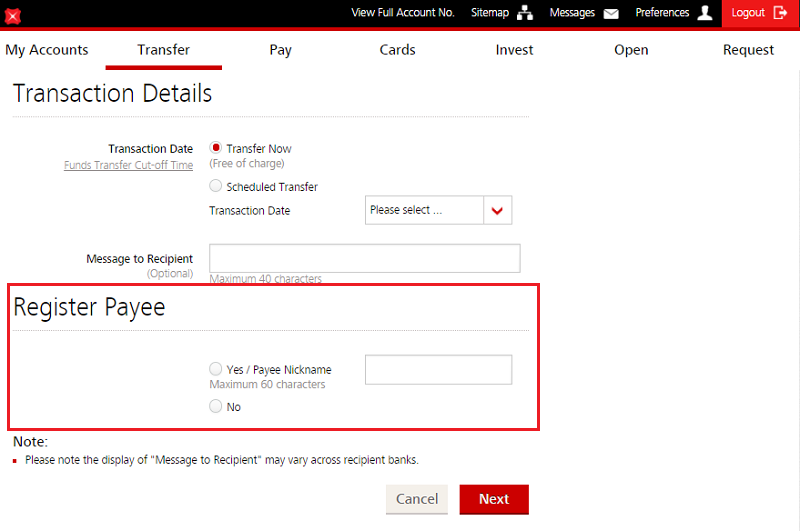Select No for Register Payee

tap(216, 406)
